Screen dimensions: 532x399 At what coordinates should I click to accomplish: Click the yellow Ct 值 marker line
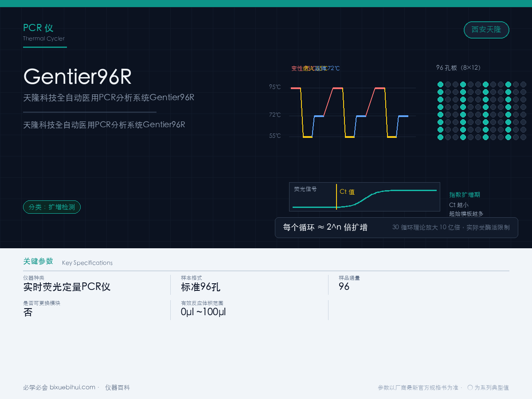point(336,197)
